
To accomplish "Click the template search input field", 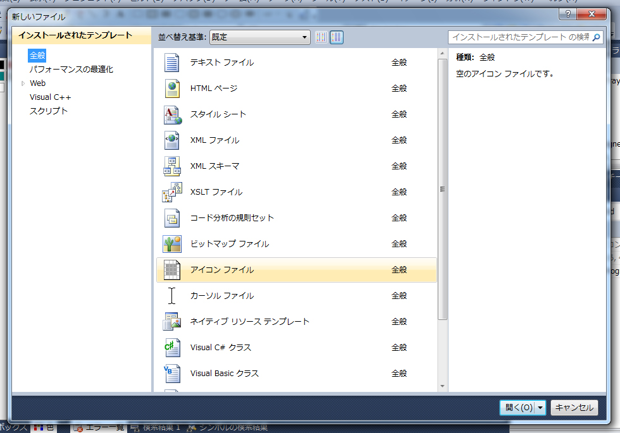I will [520, 37].
